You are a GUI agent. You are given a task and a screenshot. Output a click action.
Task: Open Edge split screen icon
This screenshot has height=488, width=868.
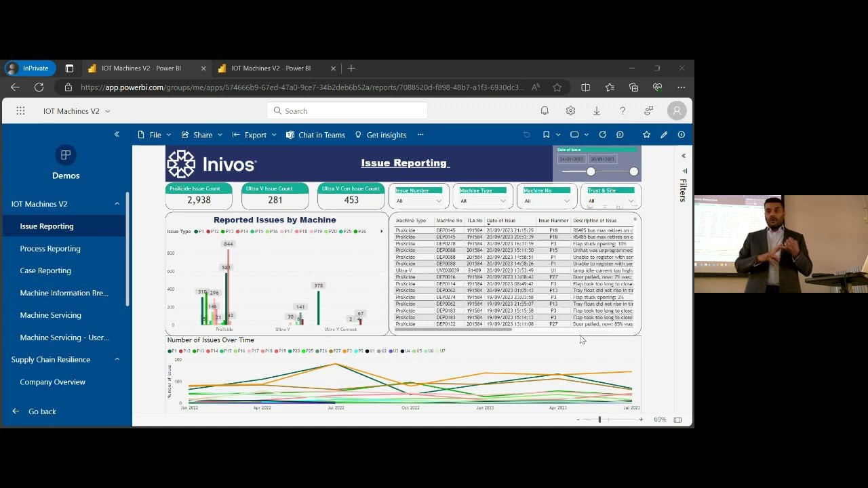[586, 87]
